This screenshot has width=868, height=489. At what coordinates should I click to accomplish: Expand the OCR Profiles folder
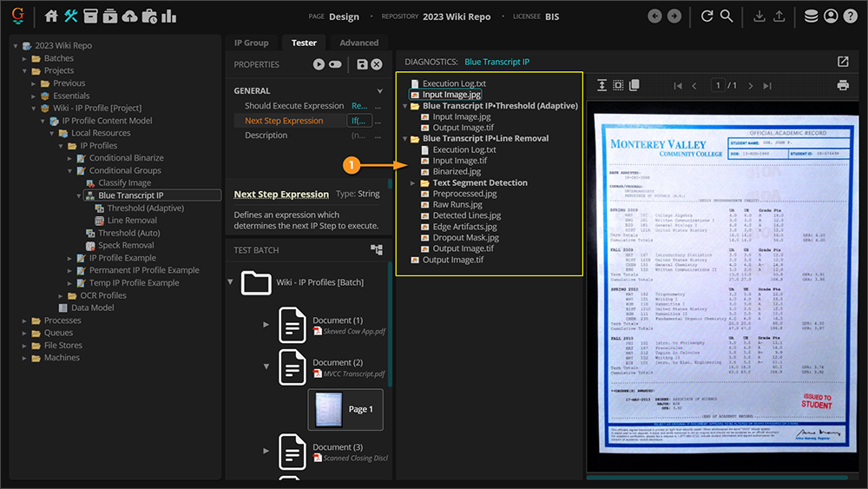tap(61, 295)
